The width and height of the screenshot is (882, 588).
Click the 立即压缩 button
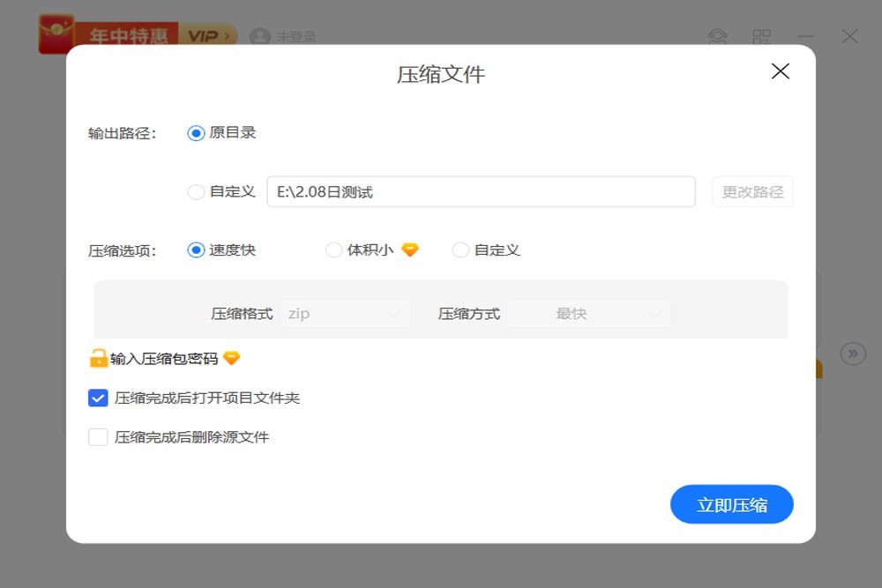(x=732, y=504)
